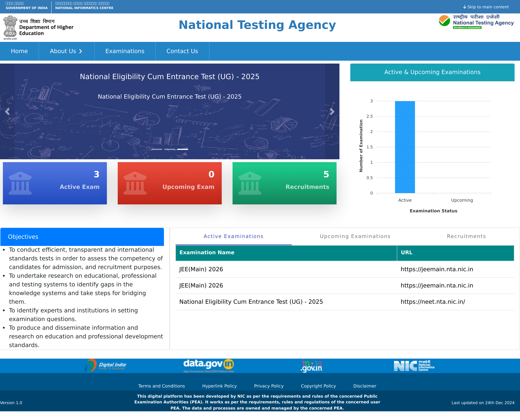The image size is (520, 420).
Task: Click the 3 Active Exam card
Action: coord(55,183)
